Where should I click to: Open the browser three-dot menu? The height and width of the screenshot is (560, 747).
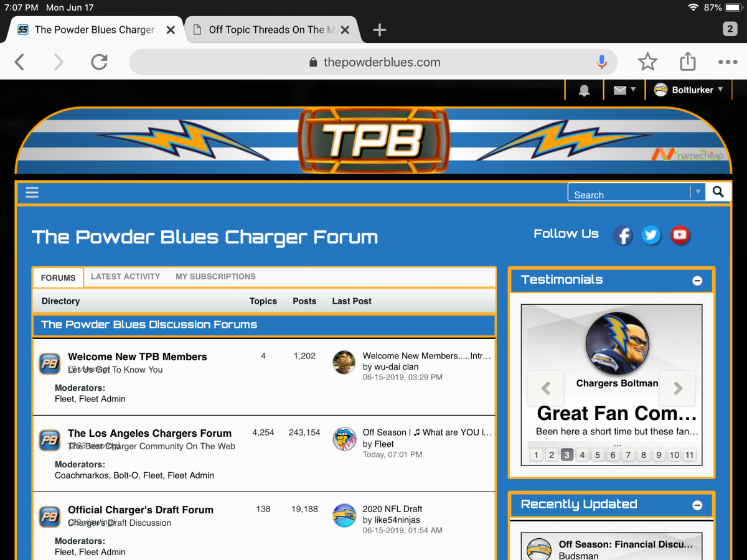[x=728, y=62]
